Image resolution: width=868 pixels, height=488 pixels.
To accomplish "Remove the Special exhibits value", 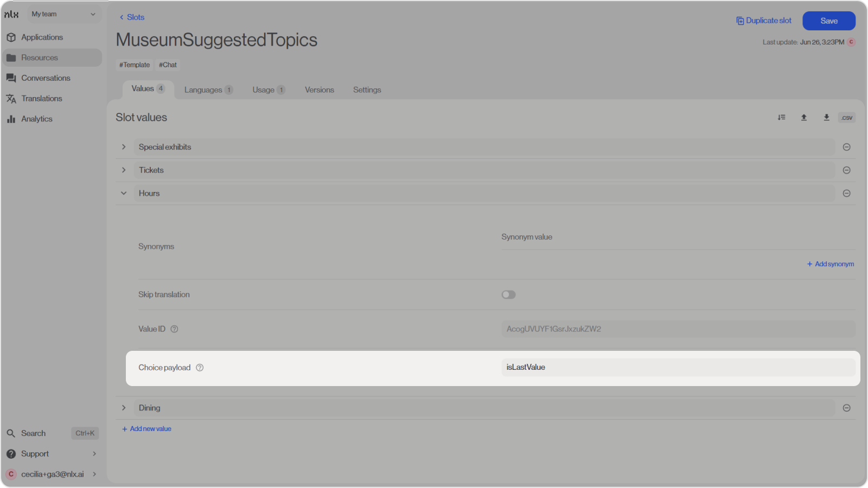I will tap(846, 147).
